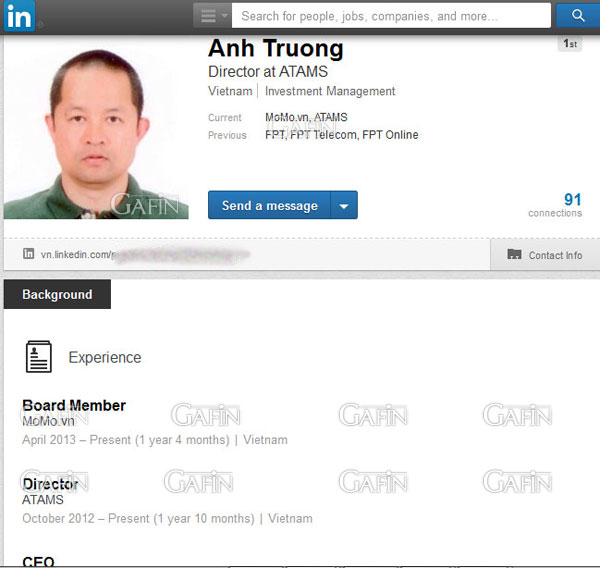Open MoMo.vn company under Board Member
Screen dimensions: 600x568
(x=48, y=422)
